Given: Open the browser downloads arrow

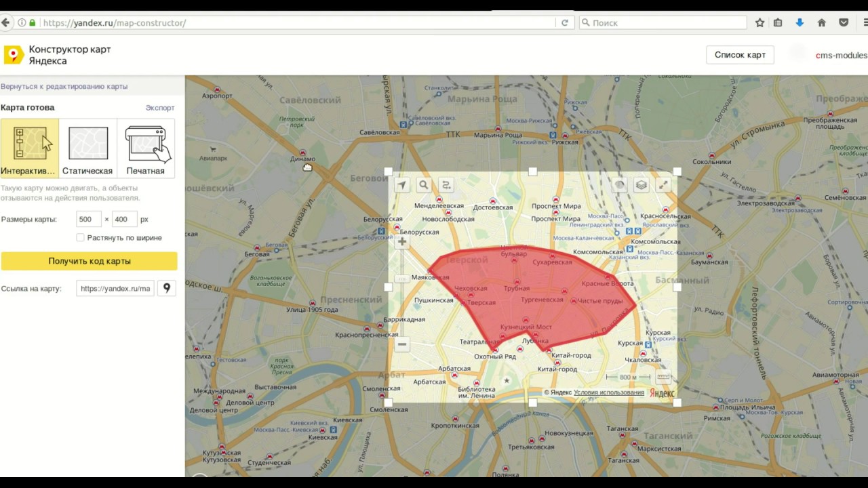Looking at the screenshot, I should point(800,22).
